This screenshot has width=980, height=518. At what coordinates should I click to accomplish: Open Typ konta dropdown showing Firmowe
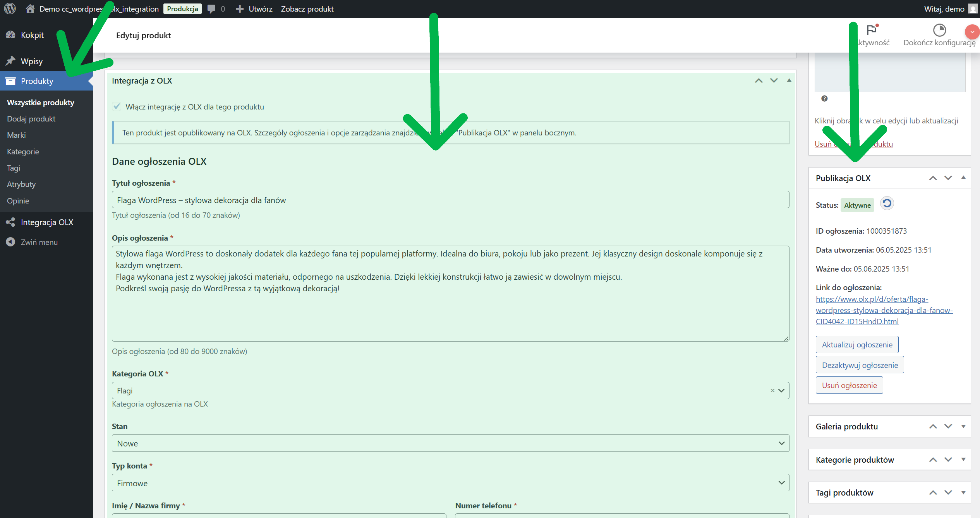click(450, 483)
